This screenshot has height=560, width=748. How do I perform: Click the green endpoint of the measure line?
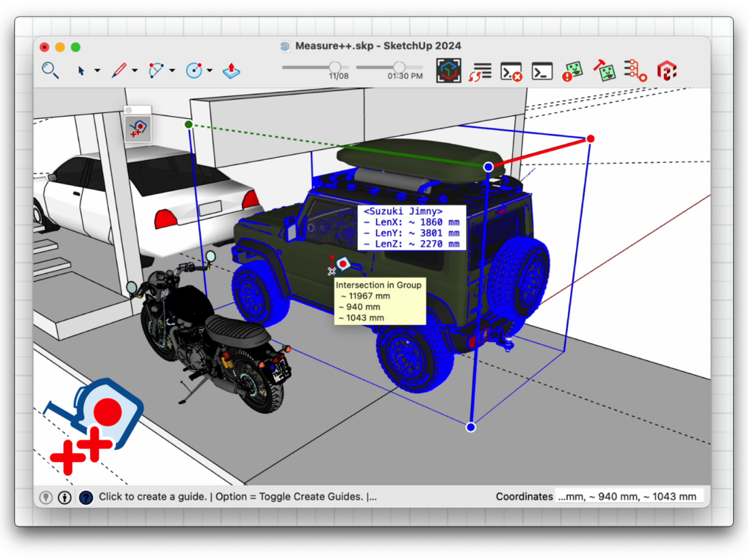[x=188, y=124]
